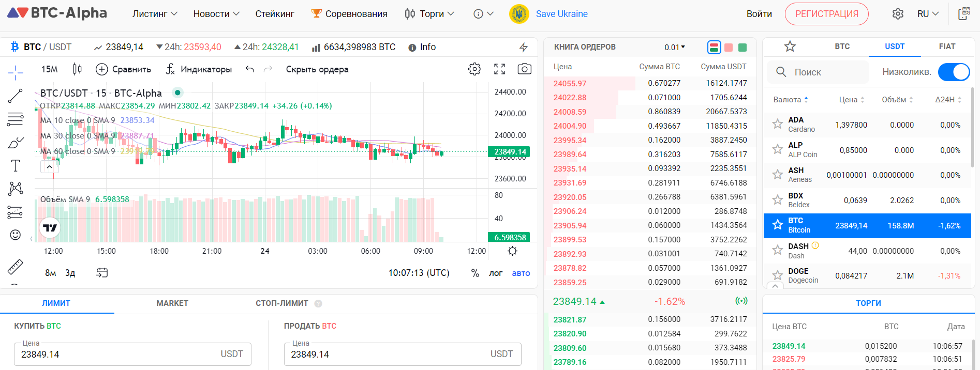Switch to the BTC market tab
980x370 pixels.
coord(842,47)
